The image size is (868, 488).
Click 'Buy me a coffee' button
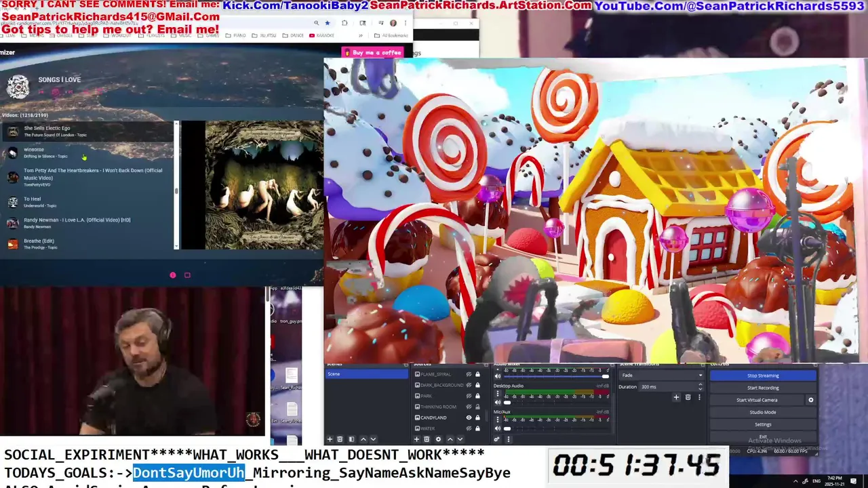click(x=373, y=52)
